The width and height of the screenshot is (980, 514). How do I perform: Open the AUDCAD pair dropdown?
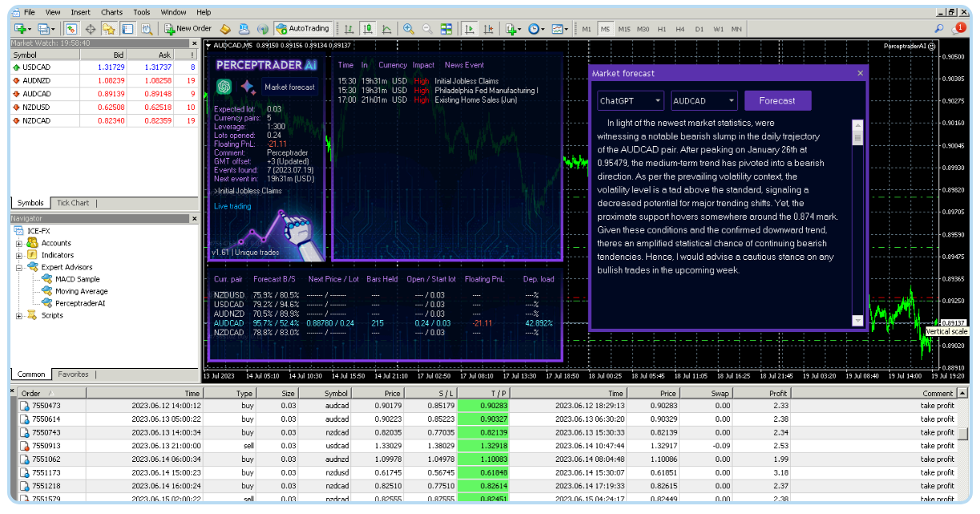tap(703, 101)
